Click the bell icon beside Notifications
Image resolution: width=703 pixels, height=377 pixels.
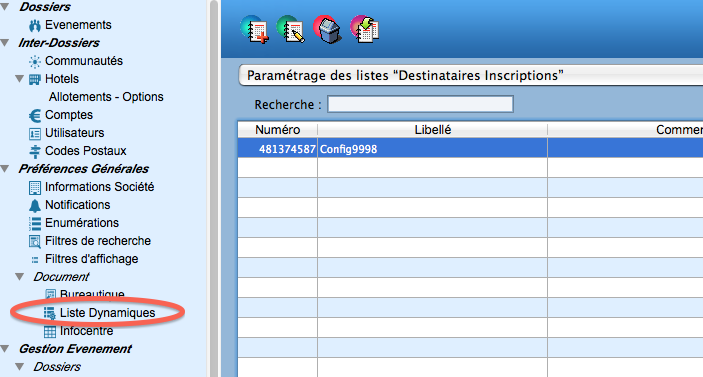pyautogui.click(x=35, y=205)
